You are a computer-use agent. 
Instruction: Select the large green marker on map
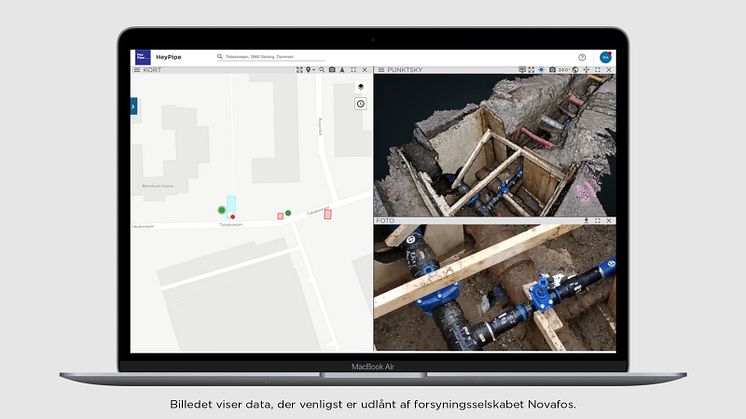222,210
